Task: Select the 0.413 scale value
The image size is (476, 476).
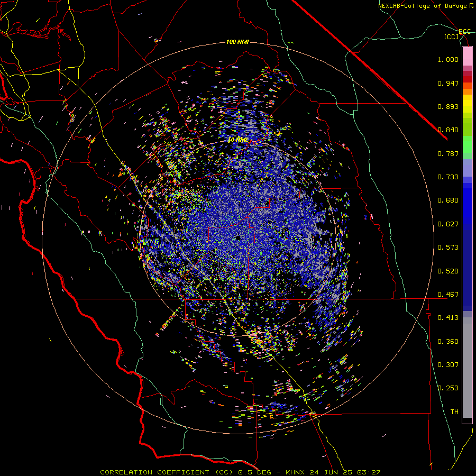Action: click(x=448, y=318)
